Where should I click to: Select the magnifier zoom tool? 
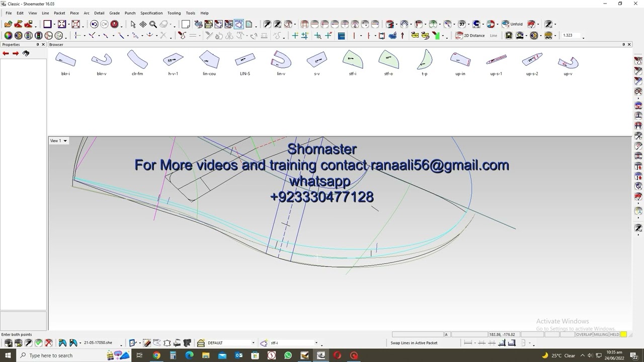click(x=153, y=24)
